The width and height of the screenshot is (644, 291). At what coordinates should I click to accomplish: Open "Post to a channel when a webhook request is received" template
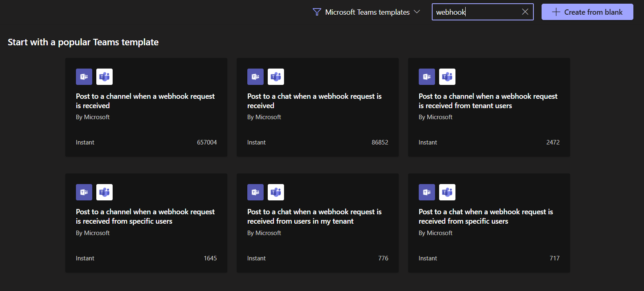point(145,101)
